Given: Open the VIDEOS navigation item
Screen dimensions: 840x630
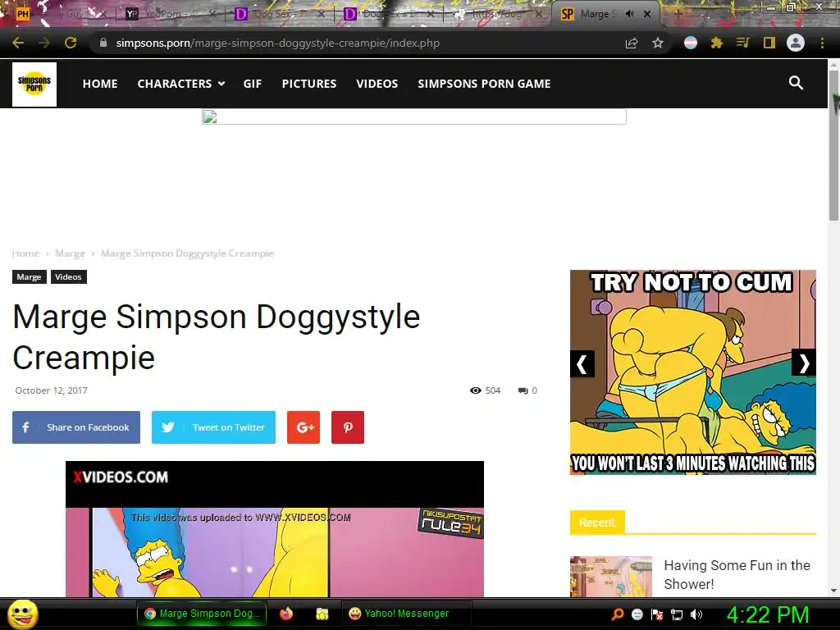Looking at the screenshot, I should (377, 84).
